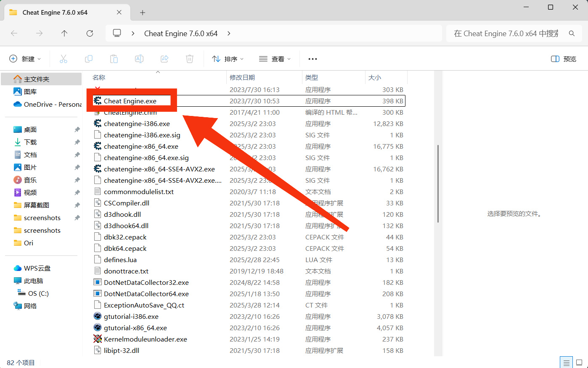Unpin 图片 from quick access

(77, 167)
